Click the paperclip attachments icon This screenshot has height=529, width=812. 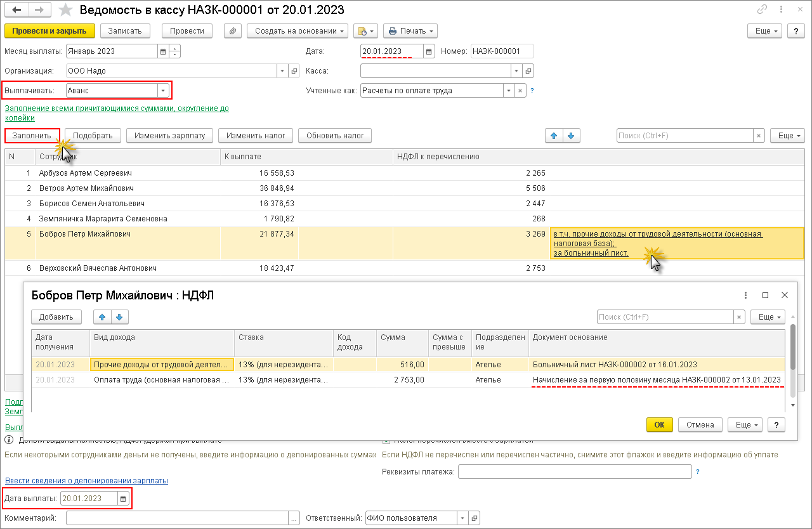[234, 31]
